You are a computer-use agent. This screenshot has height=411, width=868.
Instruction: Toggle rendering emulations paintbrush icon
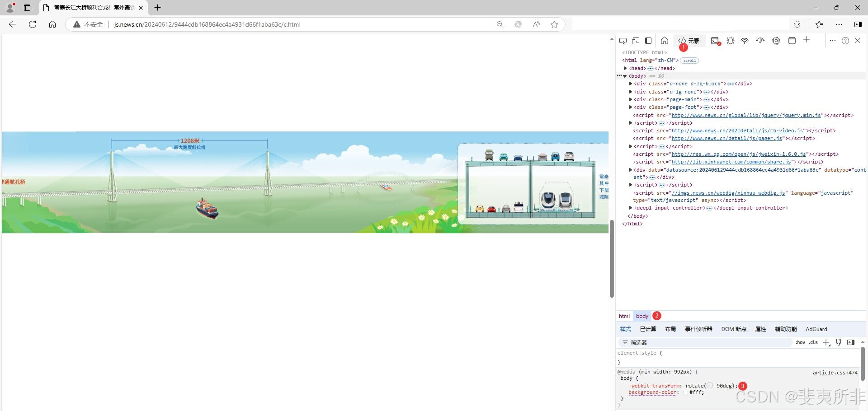point(839,342)
